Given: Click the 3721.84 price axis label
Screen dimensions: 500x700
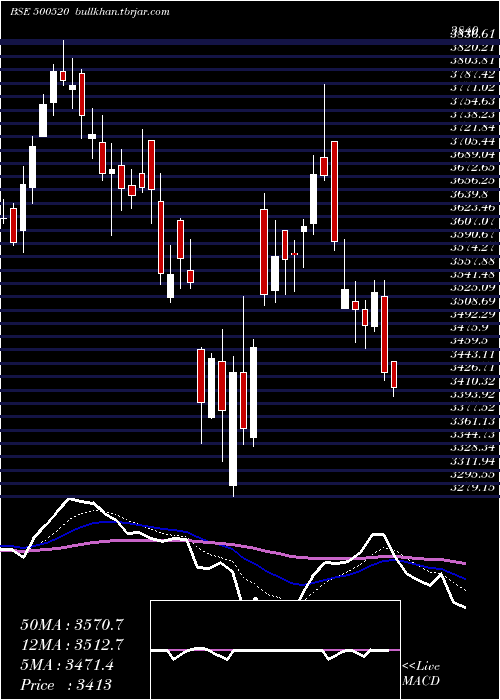Looking at the screenshot, I should point(472,127).
